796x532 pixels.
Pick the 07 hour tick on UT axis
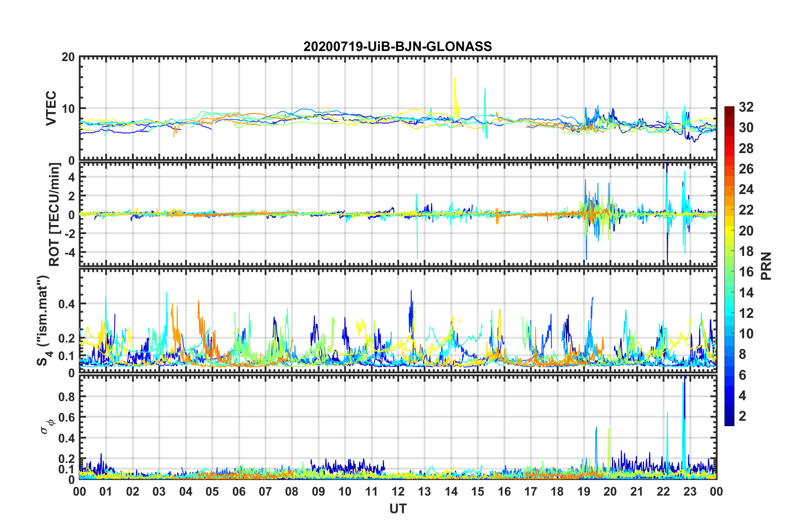[265, 491]
